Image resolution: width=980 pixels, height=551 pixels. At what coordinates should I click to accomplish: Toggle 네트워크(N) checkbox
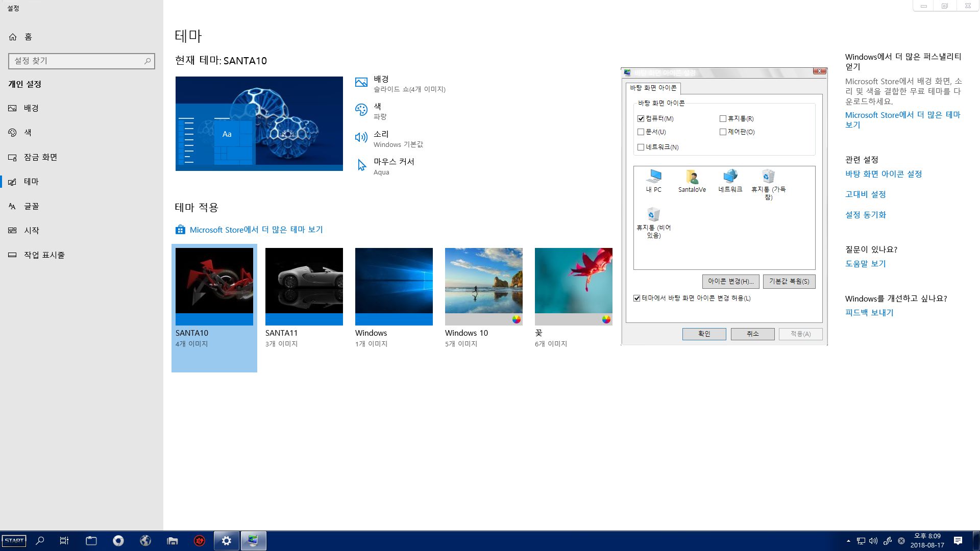641,147
